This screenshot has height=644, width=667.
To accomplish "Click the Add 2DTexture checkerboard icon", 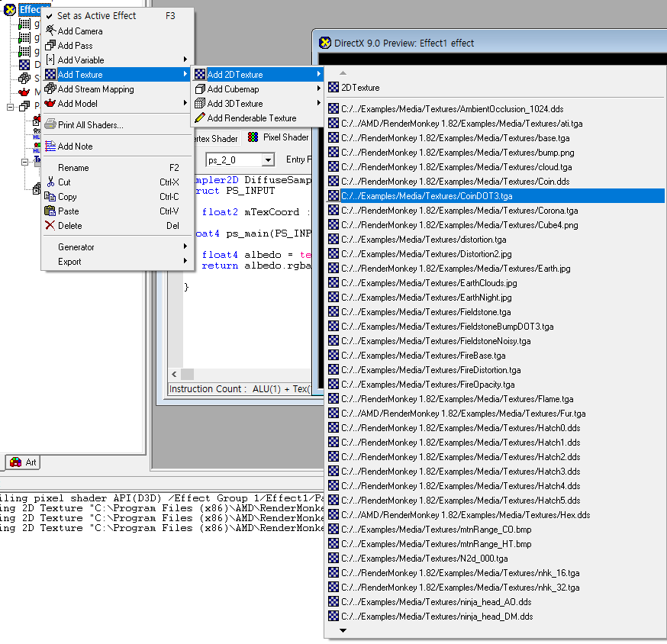I will coord(200,74).
